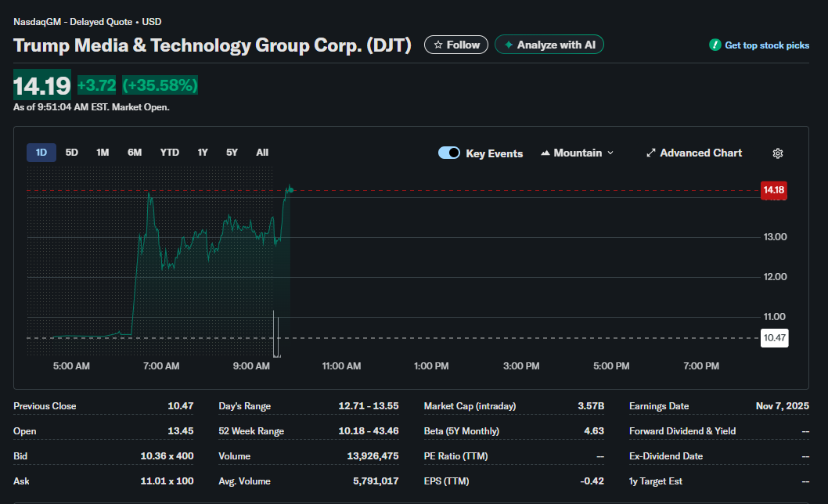
Task: Click the red 14.18 price marker
Action: 774,190
